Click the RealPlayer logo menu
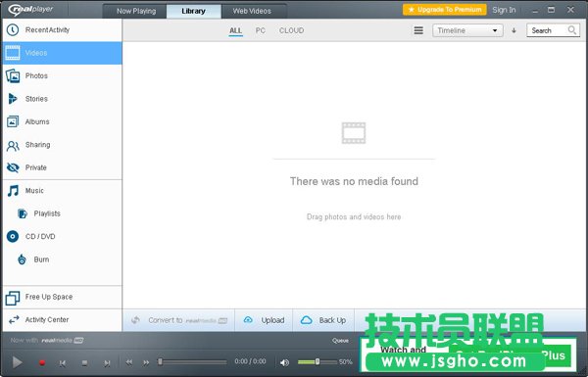The width and height of the screenshot is (588, 377). click(x=30, y=10)
